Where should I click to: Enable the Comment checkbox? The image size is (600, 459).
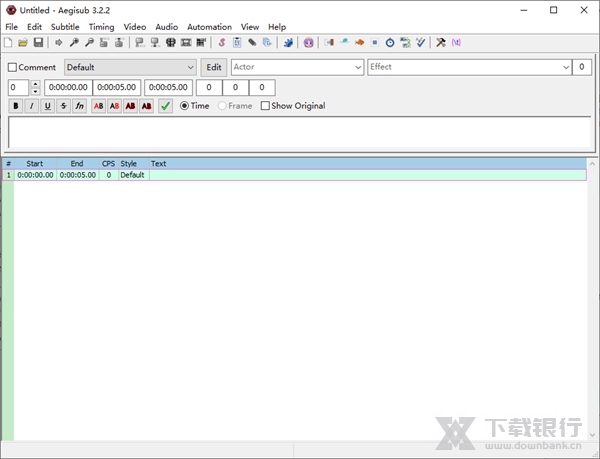coord(13,68)
